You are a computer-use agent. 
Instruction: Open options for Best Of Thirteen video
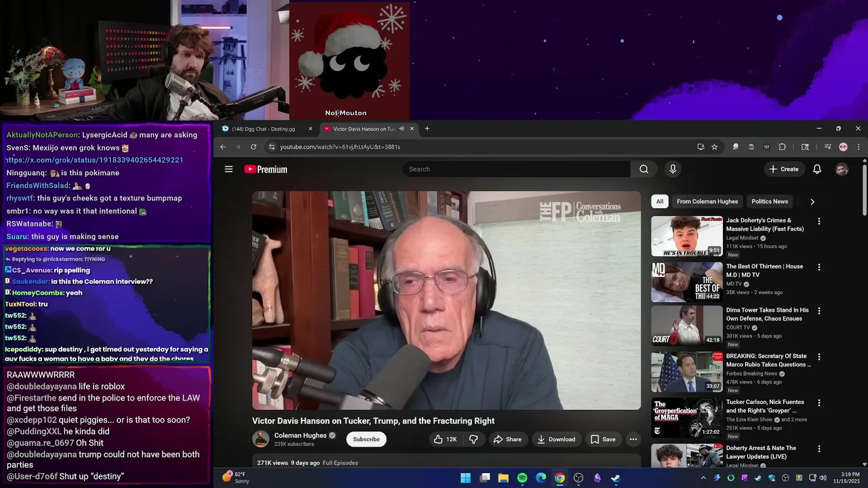[819, 267]
